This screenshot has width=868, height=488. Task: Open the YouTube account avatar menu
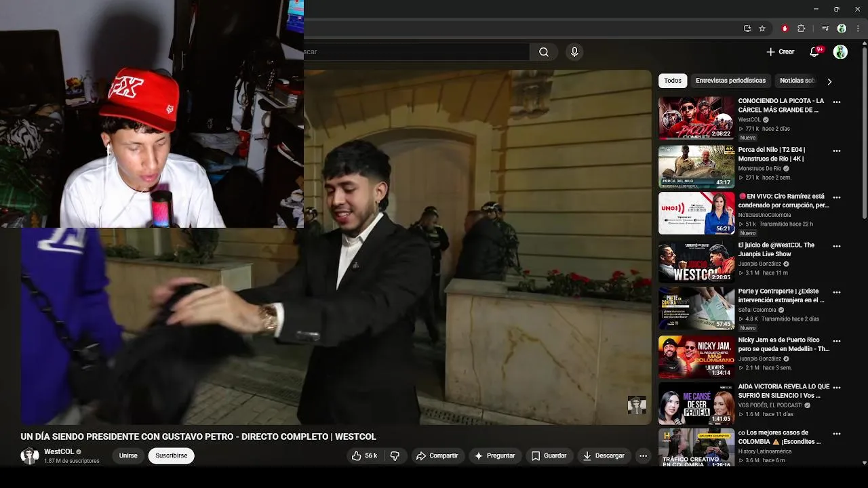840,52
